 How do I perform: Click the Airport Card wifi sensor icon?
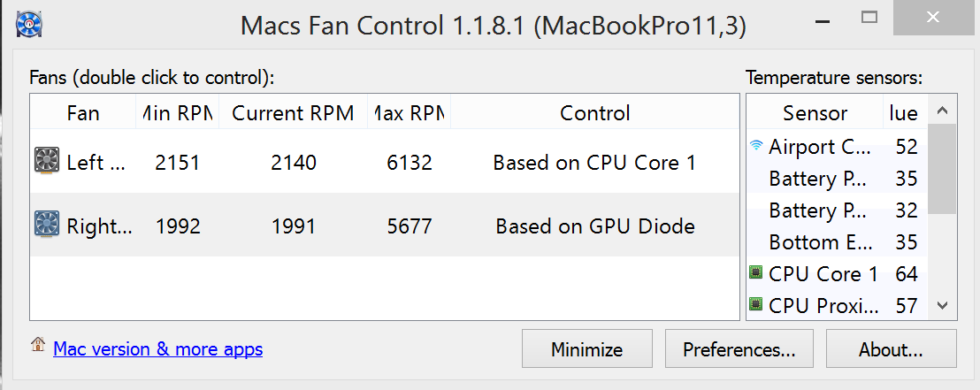[756, 146]
